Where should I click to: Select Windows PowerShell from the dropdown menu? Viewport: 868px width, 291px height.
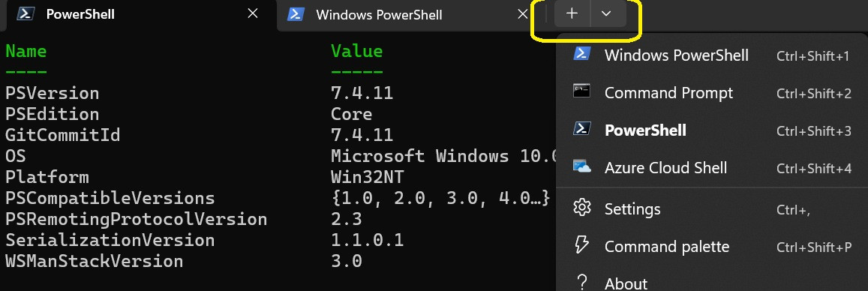712,55
